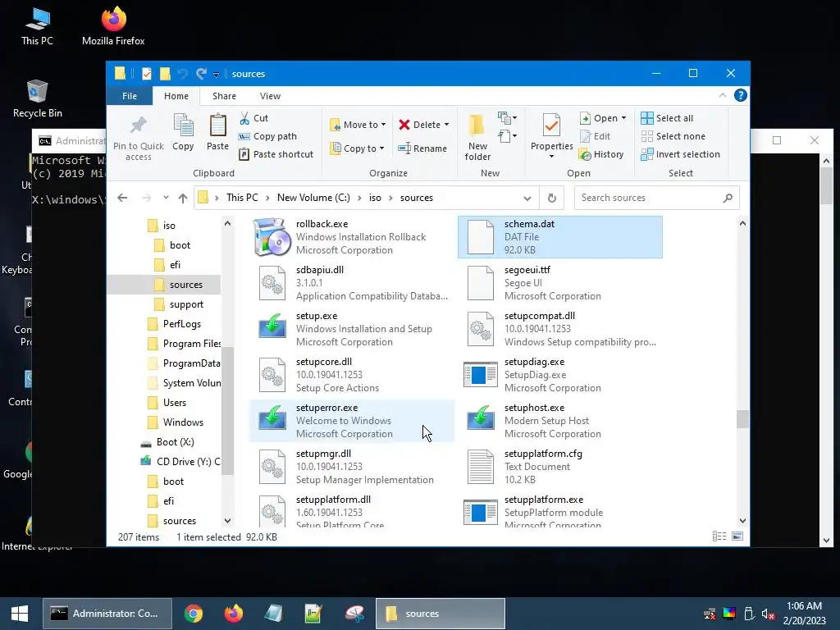Switch to the View tab
The height and width of the screenshot is (630, 840).
tap(270, 96)
